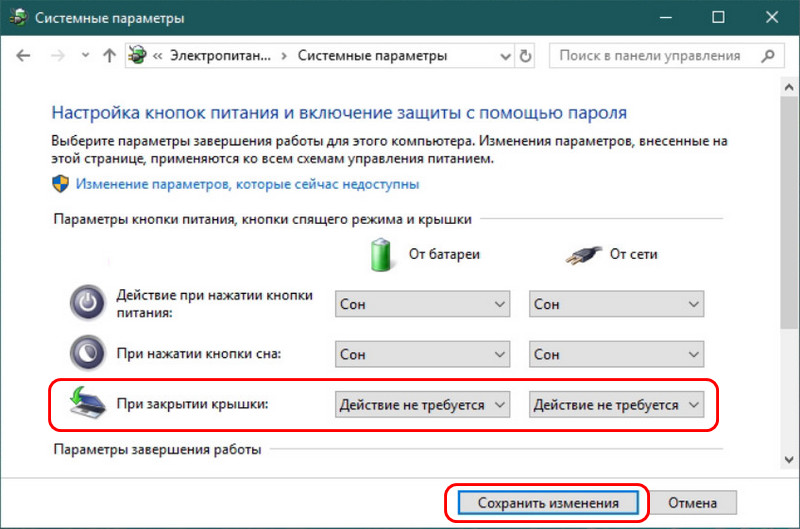Open power button action dropdown on battery
The height and width of the screenshot is (529, 800).
click(x=422, y=304)
